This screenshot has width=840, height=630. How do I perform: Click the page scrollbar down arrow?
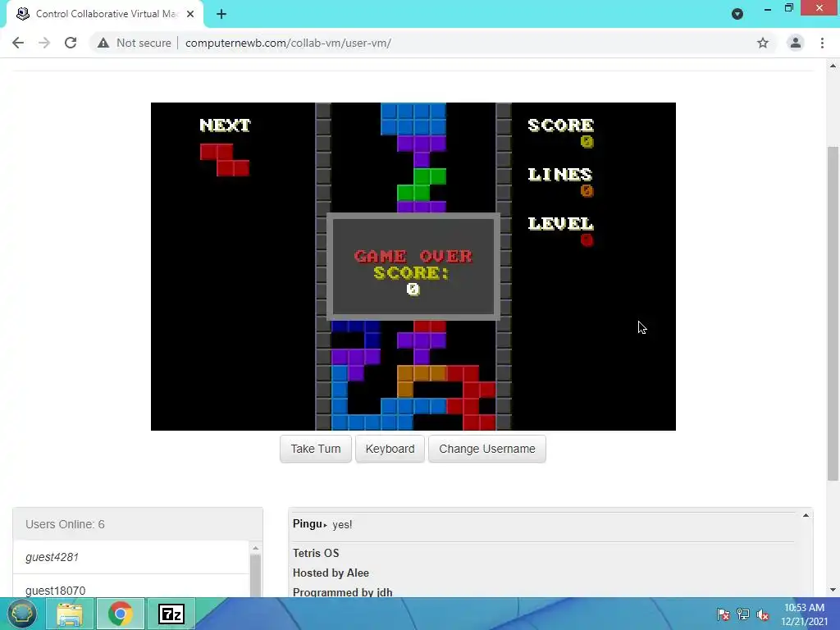tap(833, 590)
